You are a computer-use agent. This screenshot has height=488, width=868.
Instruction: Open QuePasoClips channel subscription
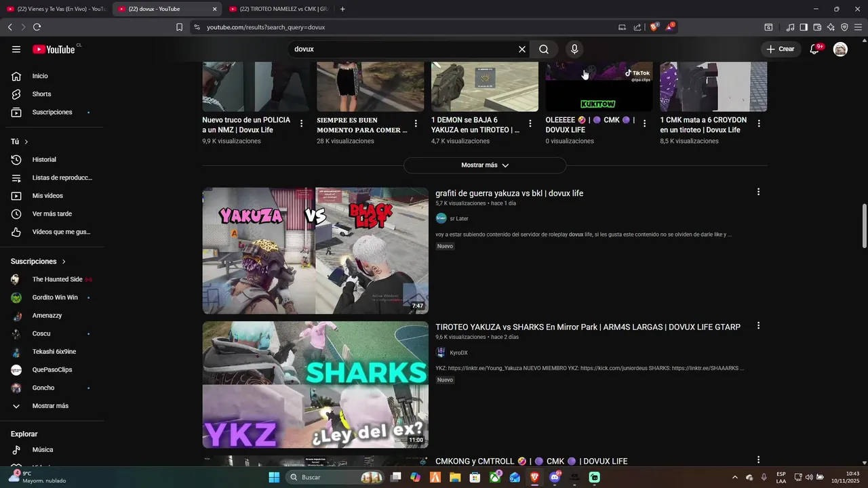coord(53,369)
